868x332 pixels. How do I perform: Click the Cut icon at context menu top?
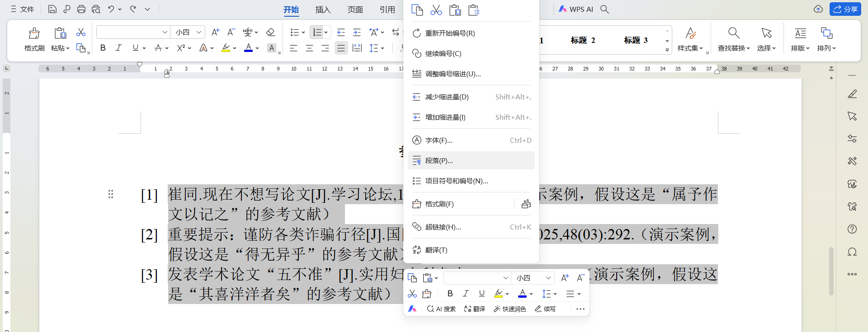point(436,10)
